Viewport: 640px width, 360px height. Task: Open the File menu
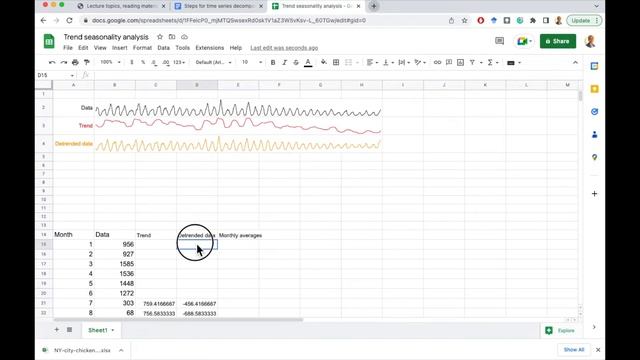point(68,48)
